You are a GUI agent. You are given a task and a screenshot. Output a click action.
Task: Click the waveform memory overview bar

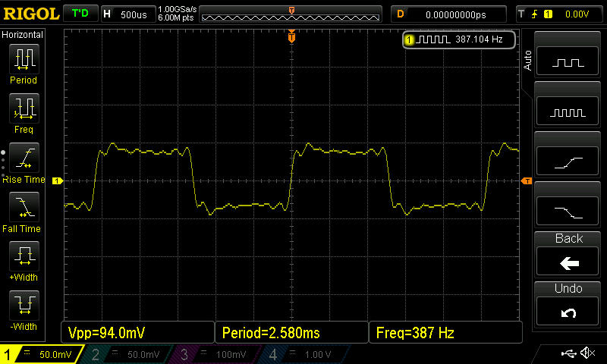291,14
